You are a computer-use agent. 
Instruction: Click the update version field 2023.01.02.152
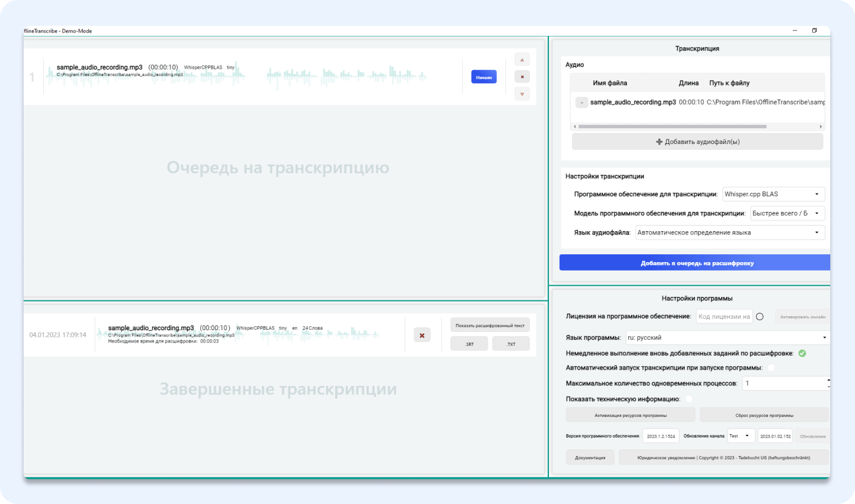click(776, 436)
